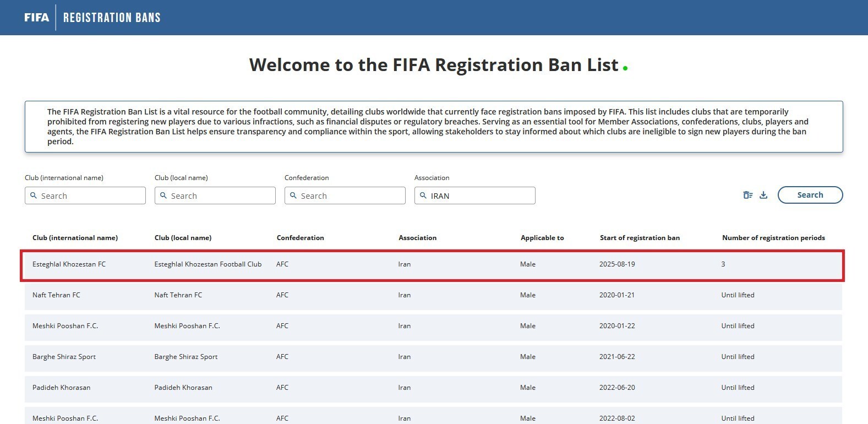Click the REGISTRATION BANS header title
The height and width of the screenshot is (424, 868).
[x=112, y=18]
